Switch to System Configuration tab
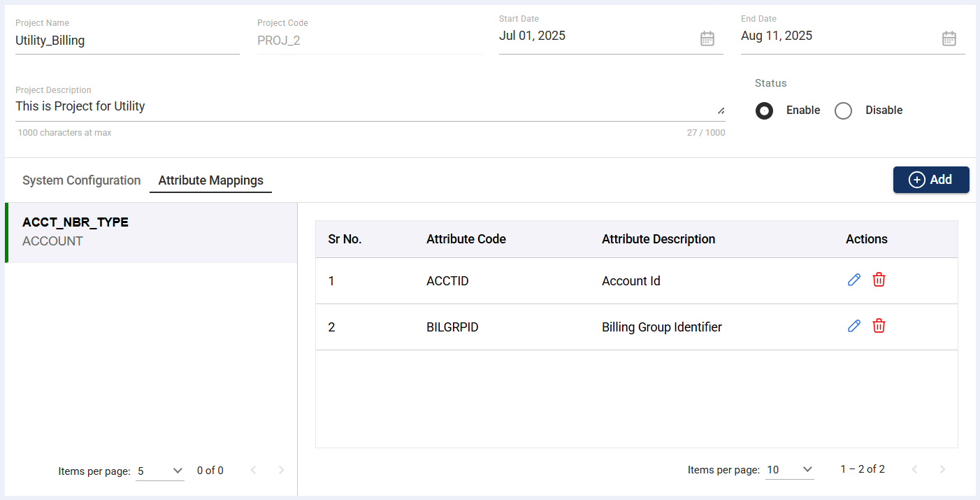The height and width of the screenshot is (500, 980). click(x=81, y=180)
